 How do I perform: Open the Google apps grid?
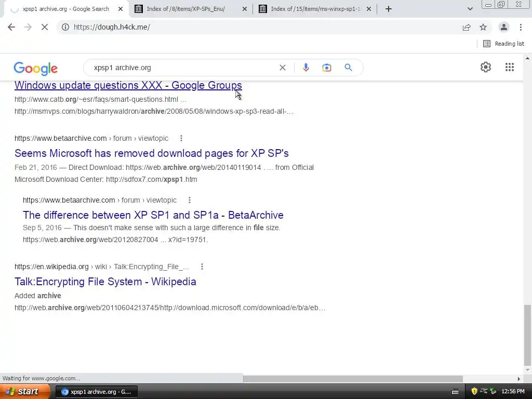(x=510, y=67)
